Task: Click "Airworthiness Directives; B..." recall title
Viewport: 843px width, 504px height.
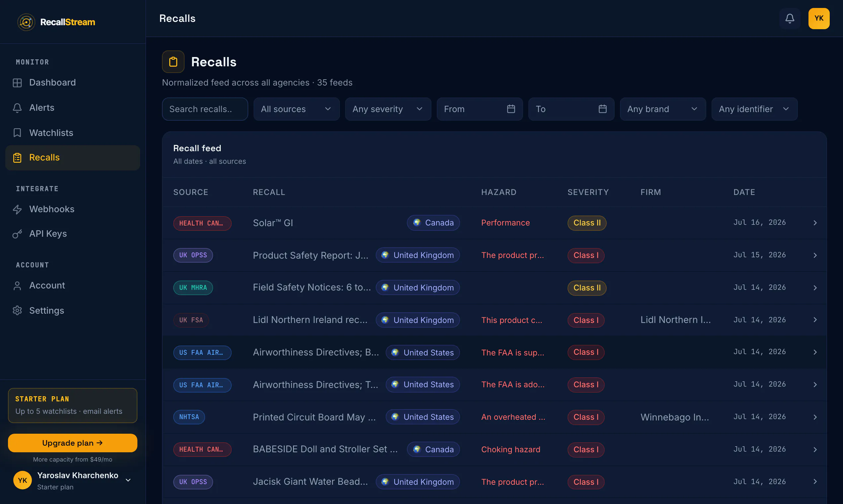Action: [316, 352]
